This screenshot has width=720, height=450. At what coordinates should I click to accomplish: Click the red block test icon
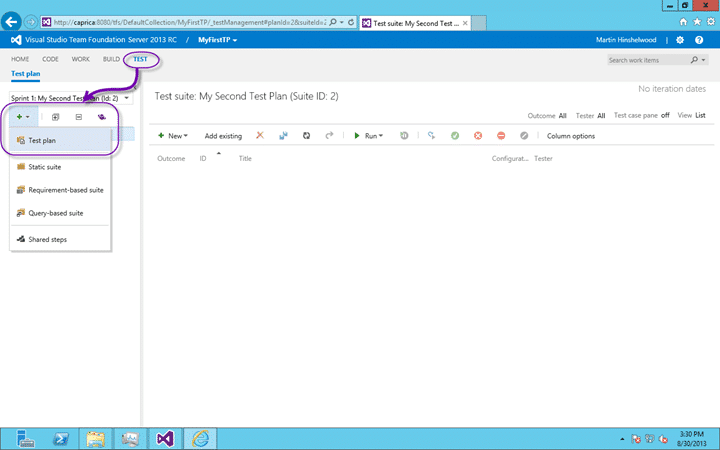point(501,135)
